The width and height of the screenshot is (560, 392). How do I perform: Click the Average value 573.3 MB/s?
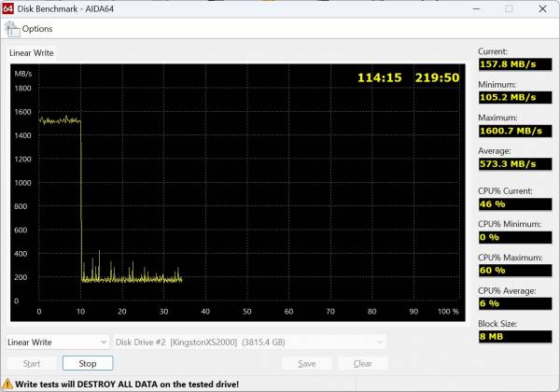515,164
